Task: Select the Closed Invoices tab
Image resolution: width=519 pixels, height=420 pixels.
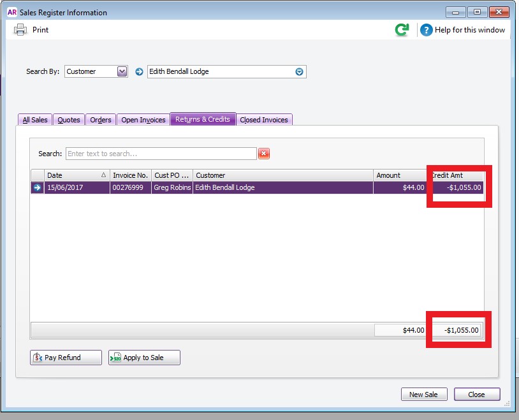Action: coord(264,120)
